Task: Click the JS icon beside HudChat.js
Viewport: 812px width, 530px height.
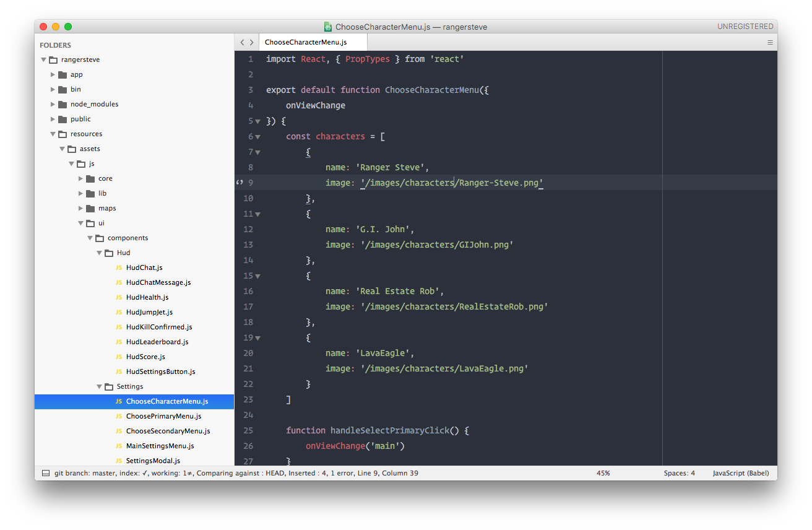Action: [x=118, y=267]
